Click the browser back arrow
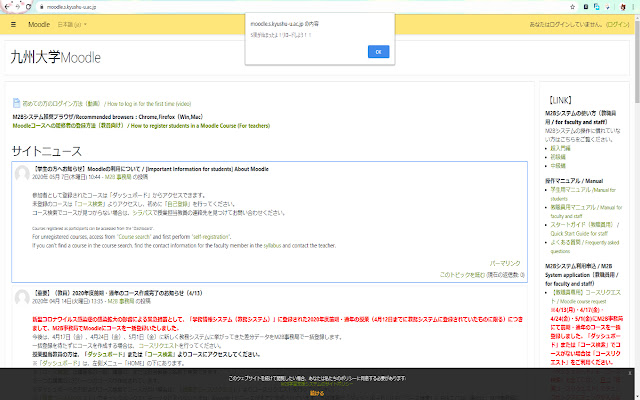Viewport: 640px width, 400px height. pos(8,5)
